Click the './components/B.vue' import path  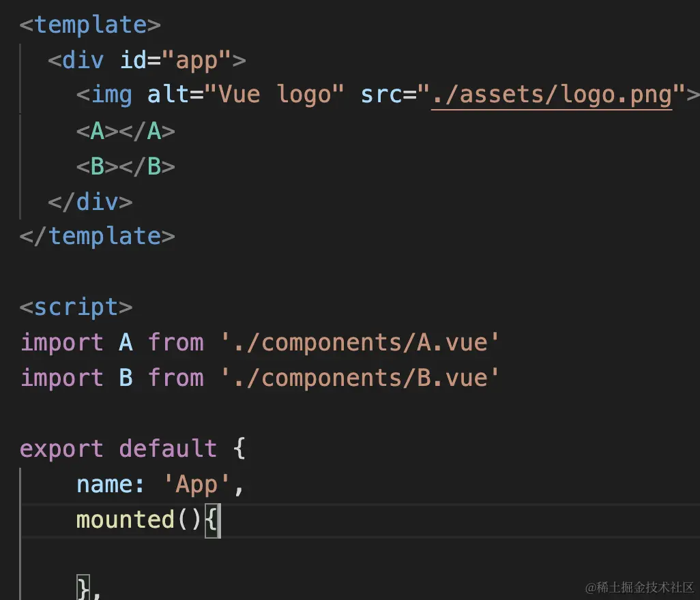(x=360, y=378)
